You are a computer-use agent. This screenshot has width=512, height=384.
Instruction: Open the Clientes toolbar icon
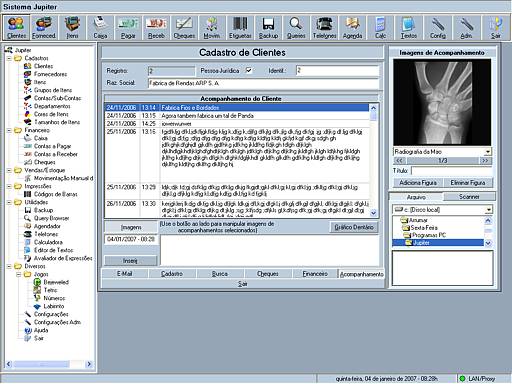16,27
